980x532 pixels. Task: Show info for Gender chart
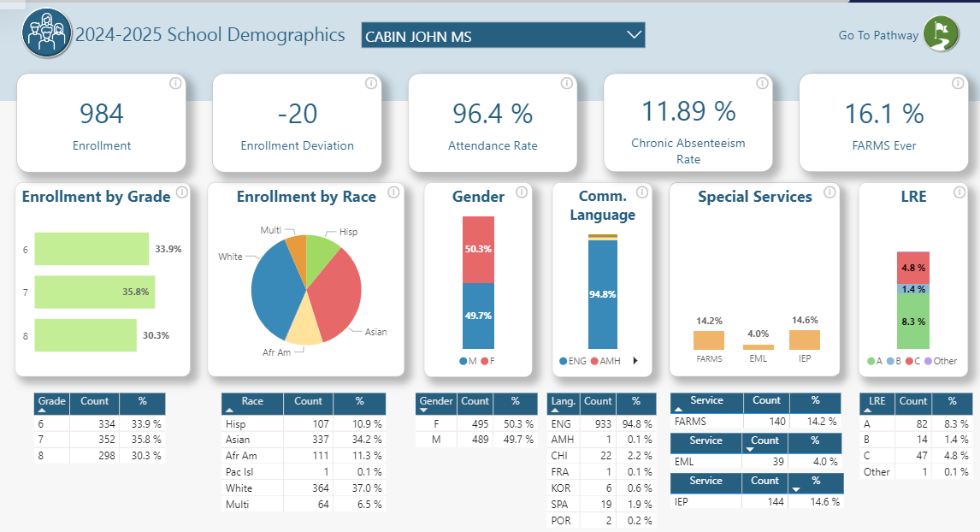pos(522,192)
